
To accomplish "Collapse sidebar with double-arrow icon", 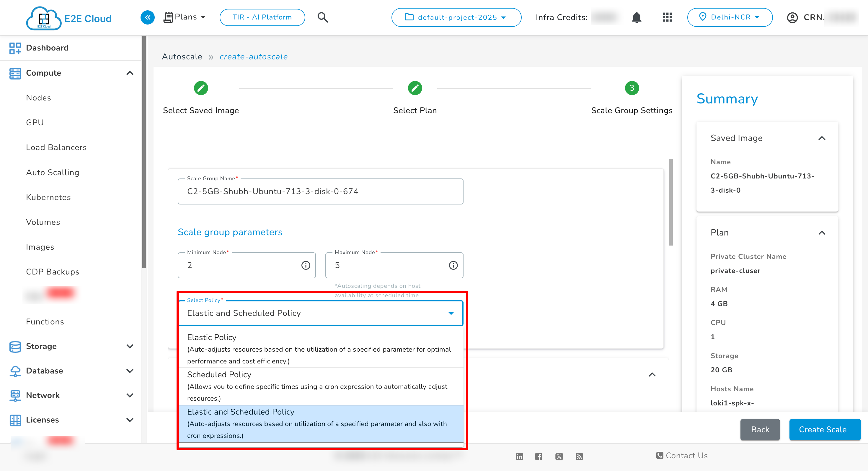I will (147, 17).
